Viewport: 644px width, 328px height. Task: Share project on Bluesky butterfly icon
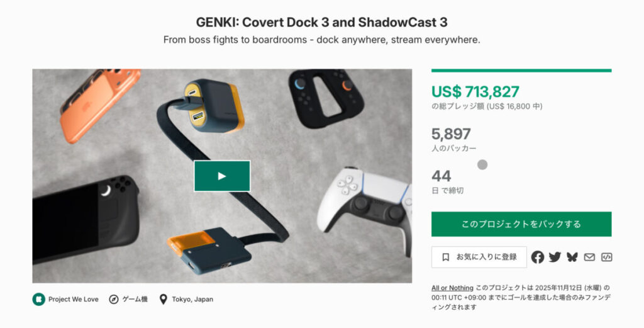point(572,257)
